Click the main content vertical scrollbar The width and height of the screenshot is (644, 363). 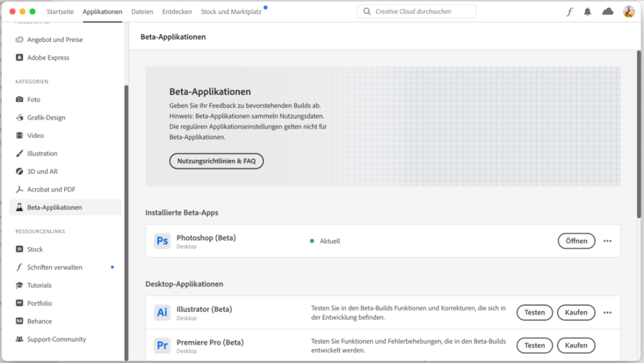(638, 129)
